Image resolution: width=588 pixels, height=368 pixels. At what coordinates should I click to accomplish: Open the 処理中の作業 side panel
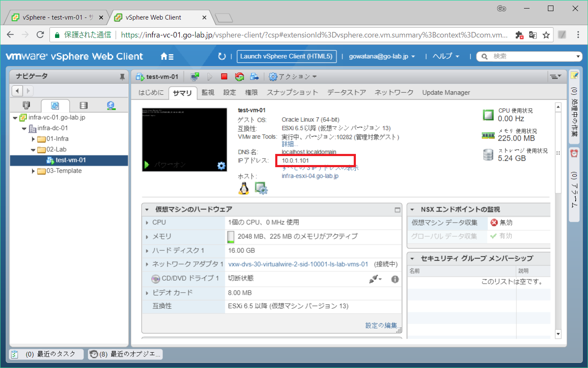point(574,107)
